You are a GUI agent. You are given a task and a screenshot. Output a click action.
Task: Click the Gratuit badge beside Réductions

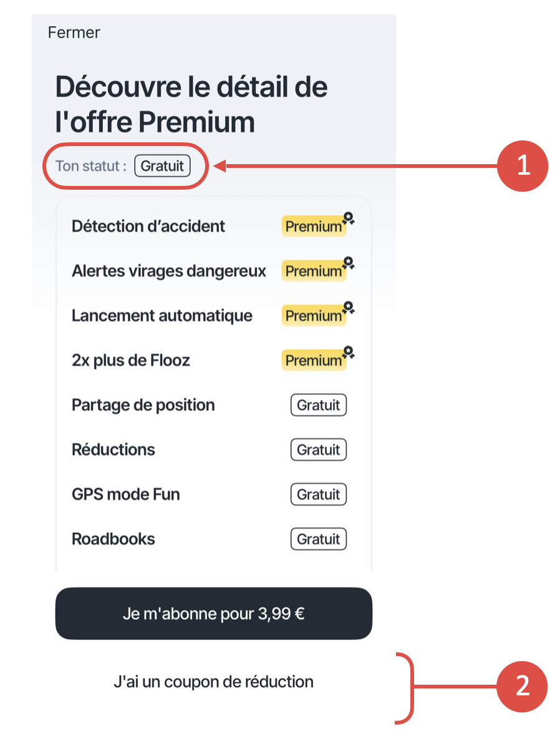coord(319,449)
